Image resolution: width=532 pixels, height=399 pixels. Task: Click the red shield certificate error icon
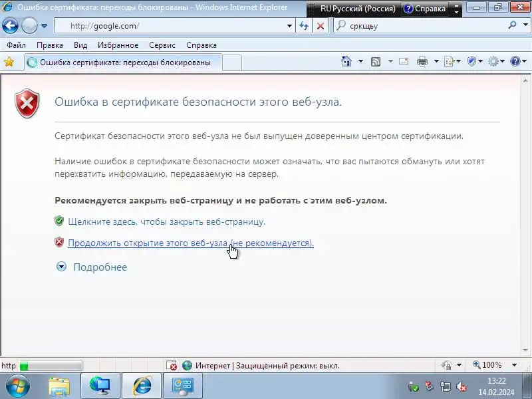click(27, 104)
